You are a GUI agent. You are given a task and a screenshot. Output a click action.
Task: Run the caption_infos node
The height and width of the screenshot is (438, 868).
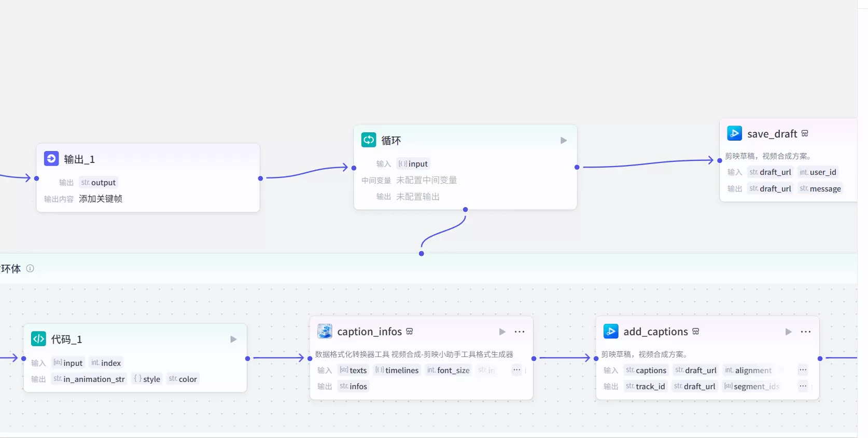point(502,332)
